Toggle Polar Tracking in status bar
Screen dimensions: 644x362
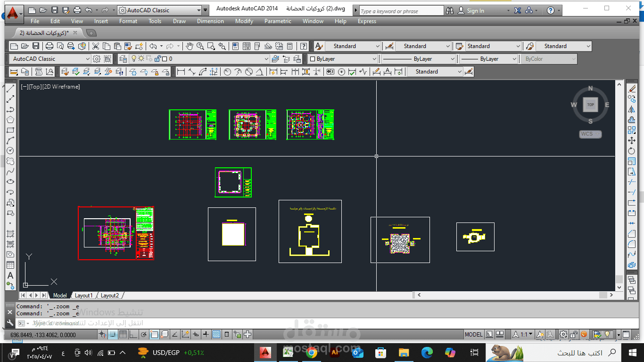click(x=144, y=334)
